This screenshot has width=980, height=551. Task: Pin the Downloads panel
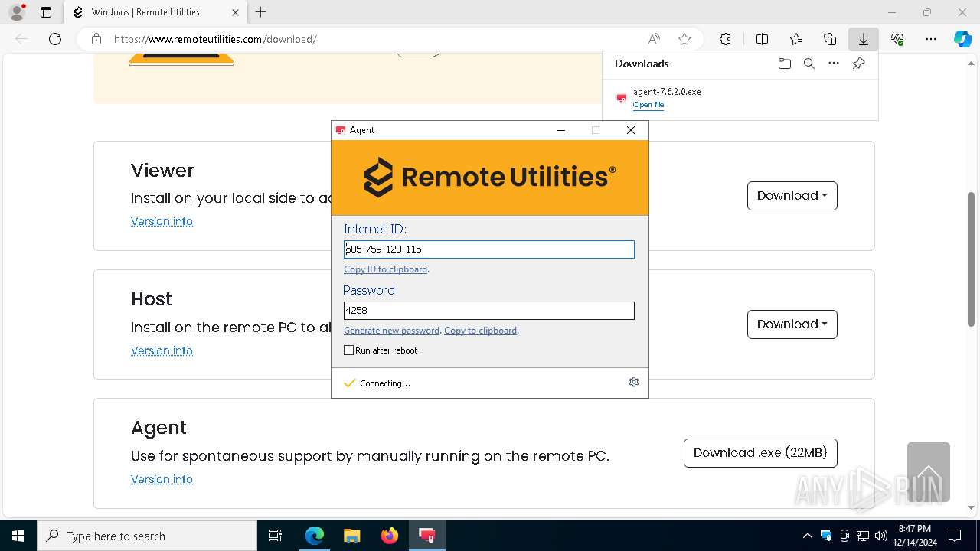(x=858, y=64)
